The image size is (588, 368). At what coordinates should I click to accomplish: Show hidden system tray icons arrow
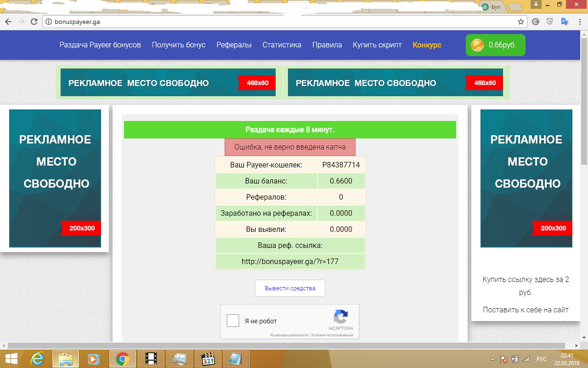[492, 359]
